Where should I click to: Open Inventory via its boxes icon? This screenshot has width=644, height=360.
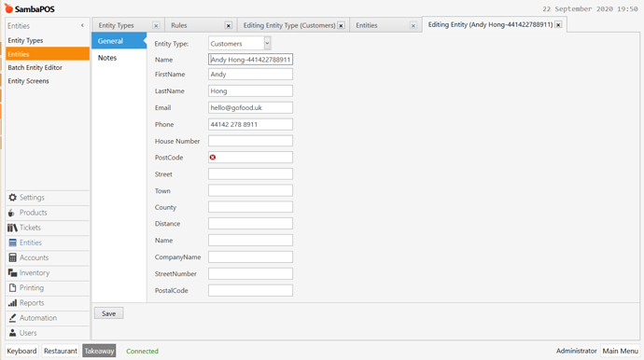13,272
